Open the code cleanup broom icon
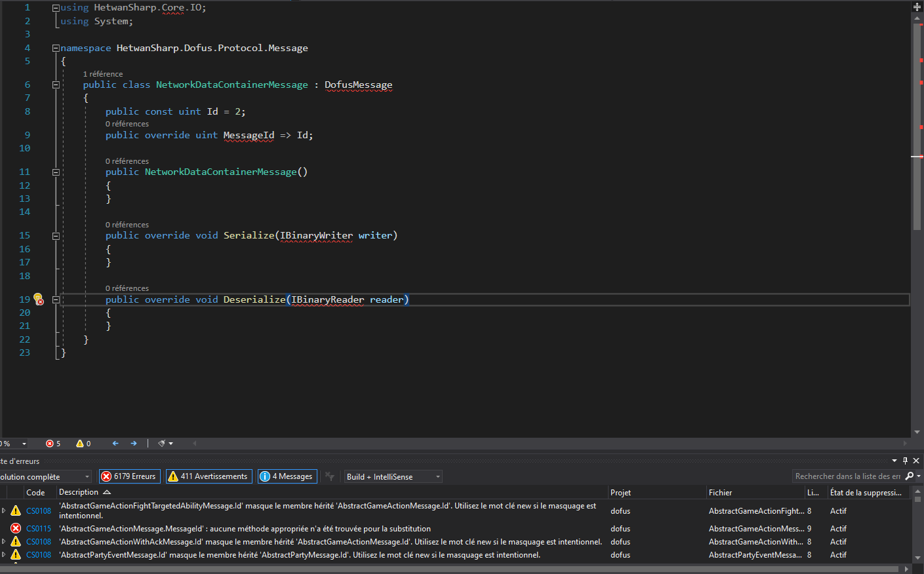The width and height of the screenshot is (924, 574). (x=161, y=444)
